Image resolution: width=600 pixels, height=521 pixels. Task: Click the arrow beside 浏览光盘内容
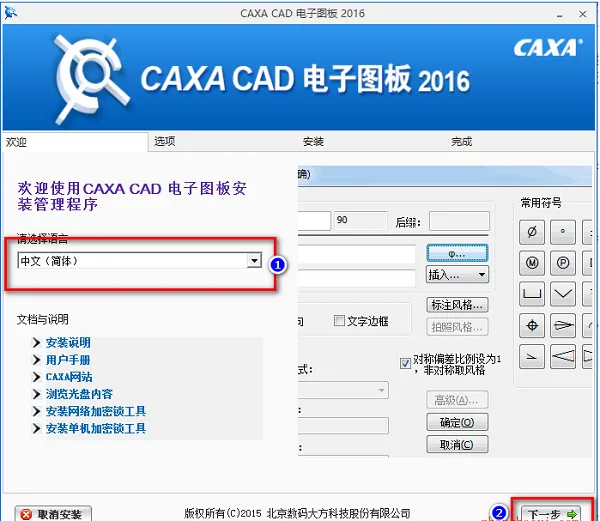36,394
